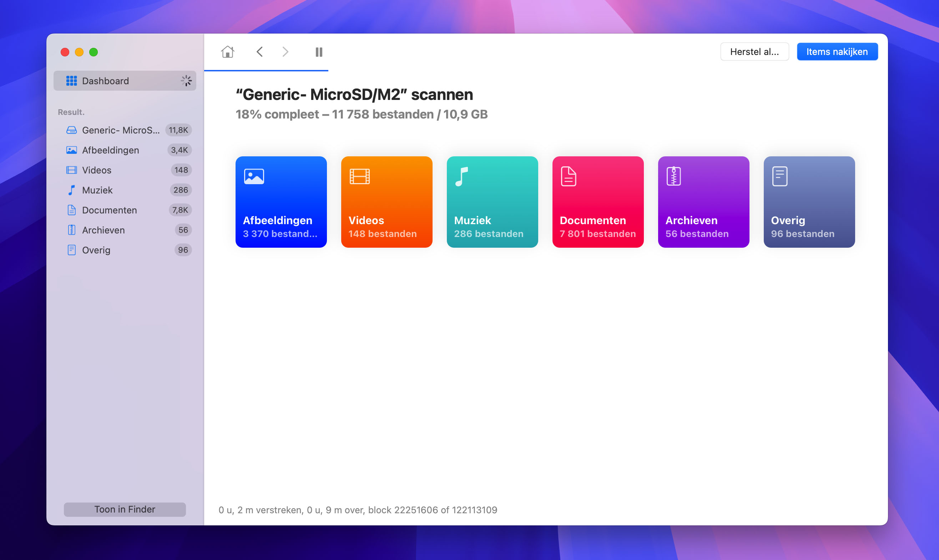Click the sidebar Documenten page icon

(71, 210)
